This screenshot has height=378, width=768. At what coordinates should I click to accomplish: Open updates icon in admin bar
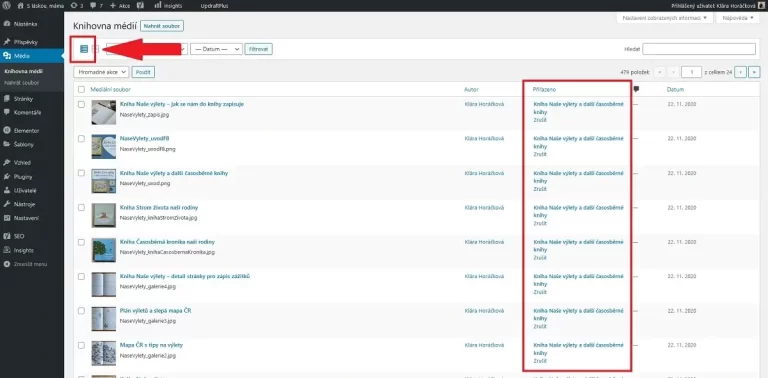pos(77,5)
